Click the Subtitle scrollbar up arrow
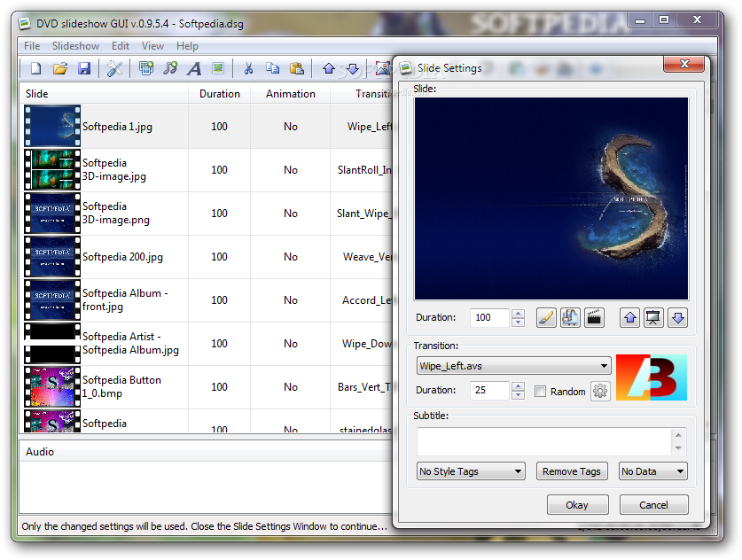742x560 pixels. (678, 435)
